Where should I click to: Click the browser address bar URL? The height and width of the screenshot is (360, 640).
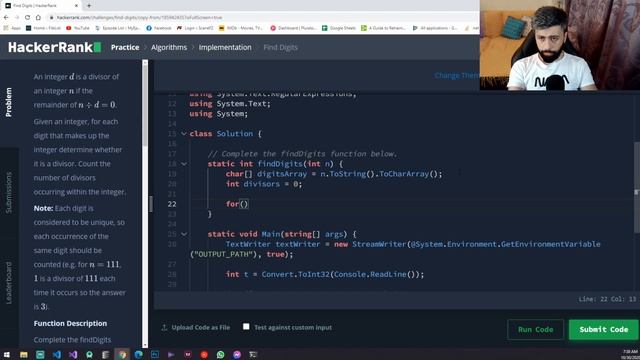click(139, 18)
